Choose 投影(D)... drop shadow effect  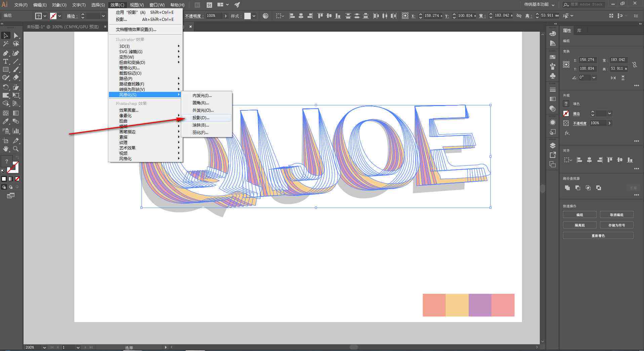click(x=206, y=118)
